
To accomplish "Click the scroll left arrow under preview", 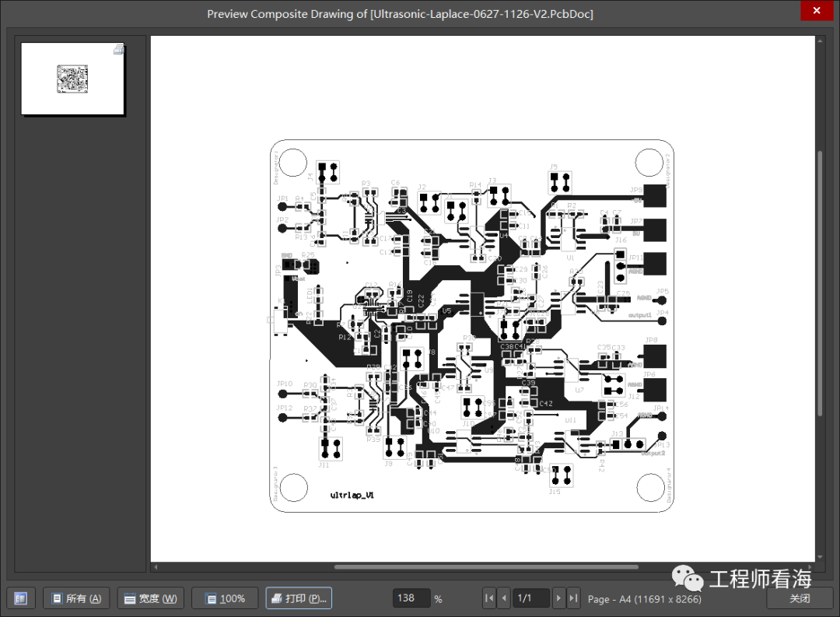I will 155,567.
